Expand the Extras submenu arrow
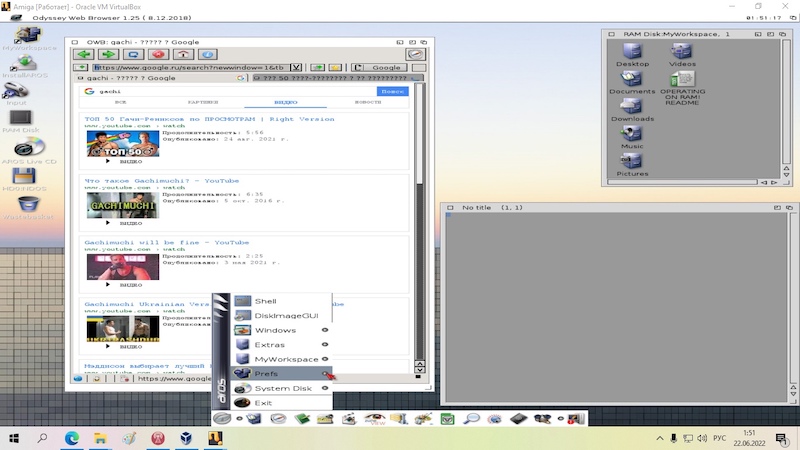The image size is (800, 450). (325, 344)
